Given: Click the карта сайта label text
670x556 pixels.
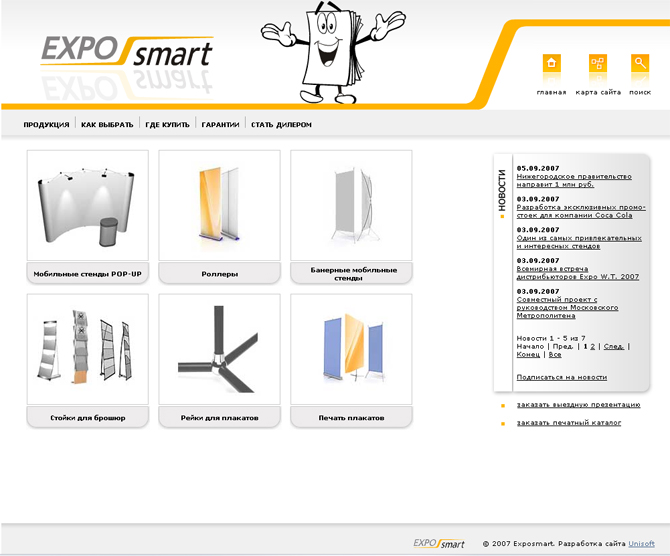Looking at the screenshot, I should coord(598,92).
